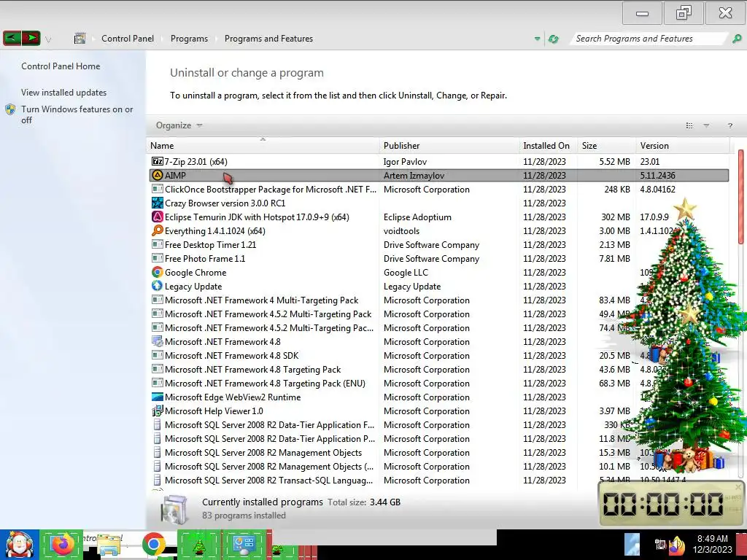Click the Free Desktop Timer icon
Screen dimensions: 747x560
pyautogui.click(x=158, y=244)
